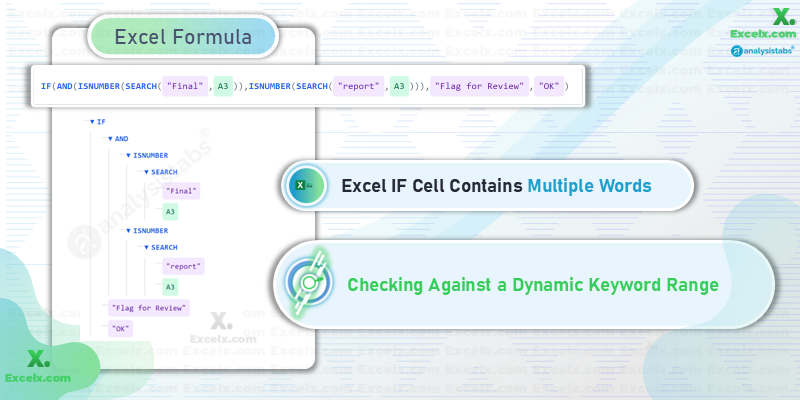Viewport: 800px width, 400px height.
Task: Click the "Flag for Review" token in formula bar
Action: 479,86
